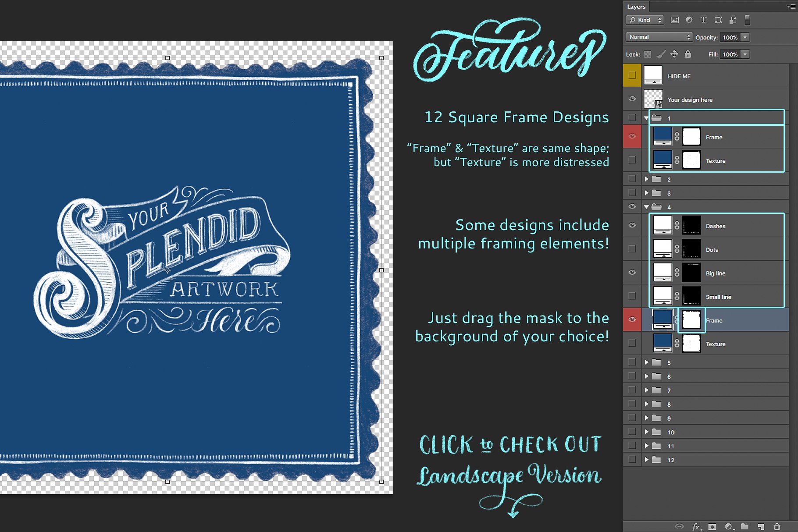This screenshot has height=532, width=798.
Task: Click the pixel layer filter icon
Action: [675, 20]
